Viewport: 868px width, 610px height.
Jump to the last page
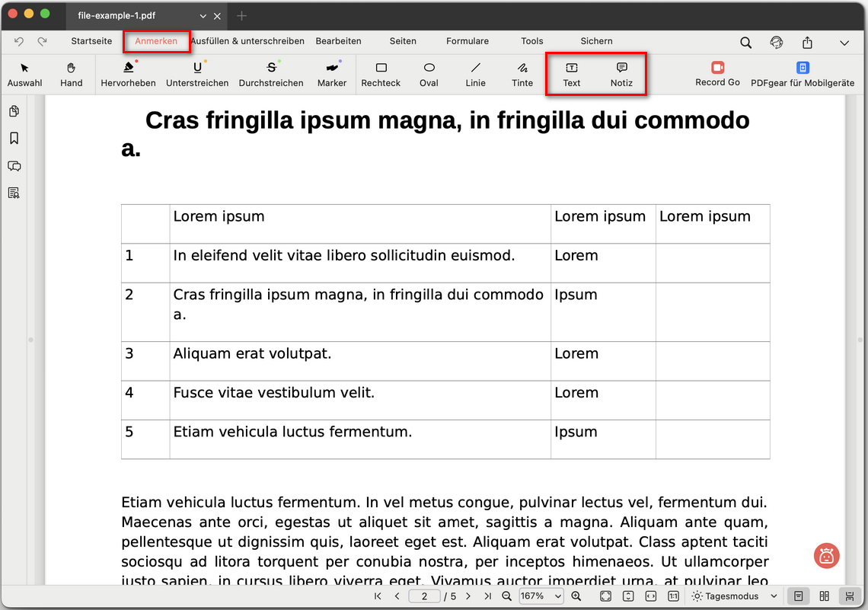coord(487,596)
